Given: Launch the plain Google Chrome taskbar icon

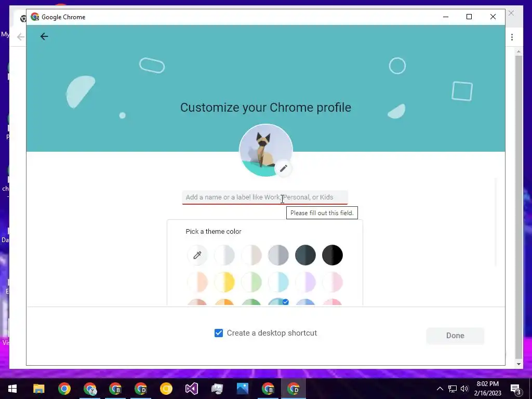Looking at the screenshot, I should (x=64, y=389).
